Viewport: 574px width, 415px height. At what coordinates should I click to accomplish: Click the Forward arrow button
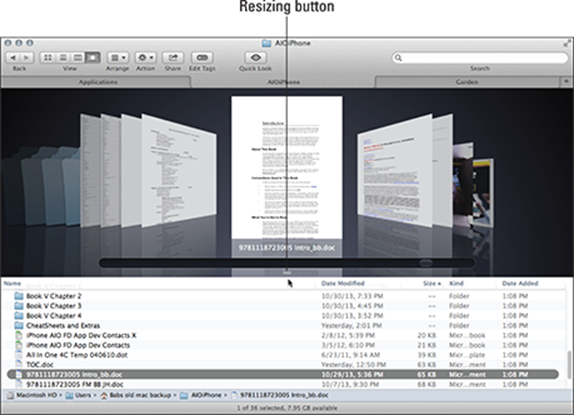pyautogui.click(x=27, y=57)
